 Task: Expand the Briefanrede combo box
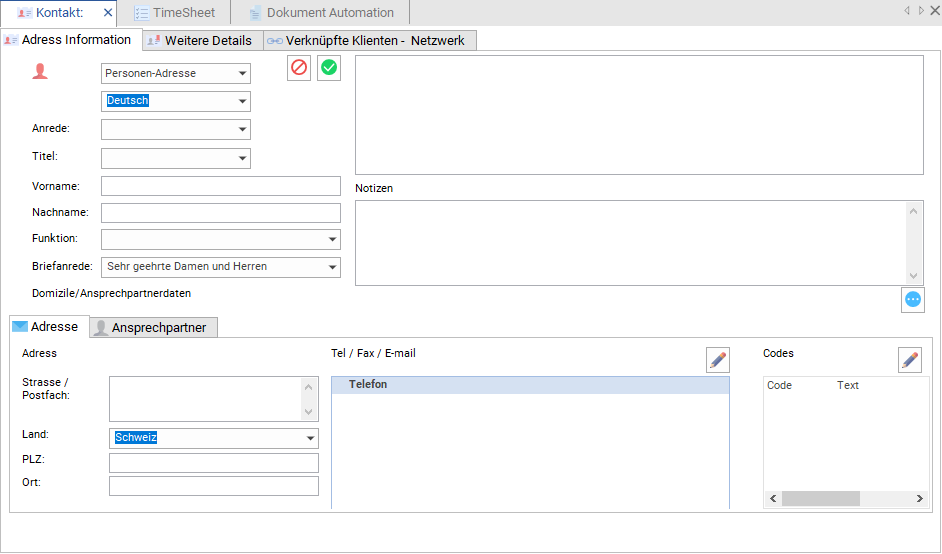point(220,267)
